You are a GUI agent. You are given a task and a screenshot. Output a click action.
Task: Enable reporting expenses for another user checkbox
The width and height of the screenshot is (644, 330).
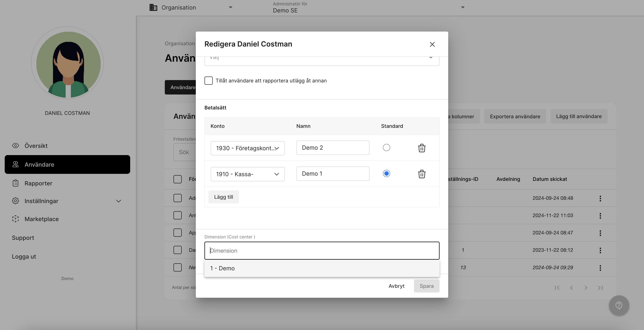pyautogui.click(x=208, y=80)
